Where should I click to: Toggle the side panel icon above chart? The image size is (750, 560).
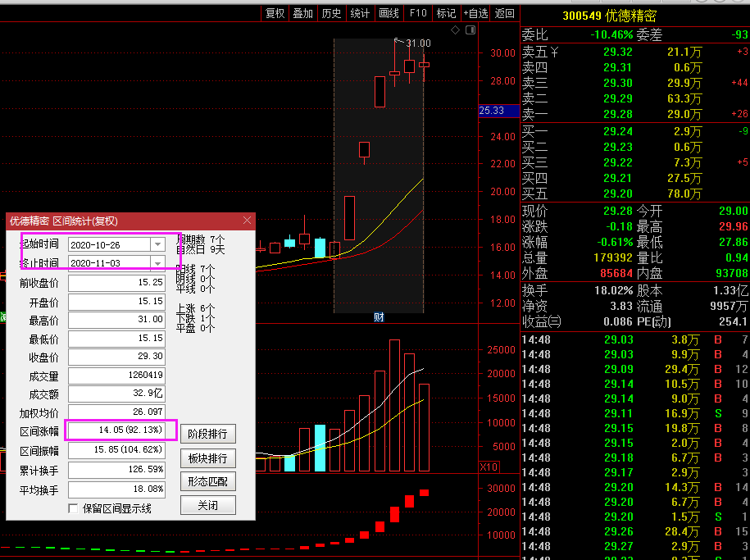[x=470, y=30]
